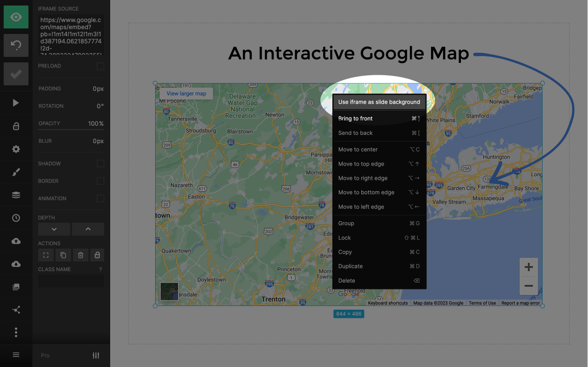The height and width of the screenshot is (367, 588).
Task: Save changes with the checkmark icon
Action: coord(16,73)
